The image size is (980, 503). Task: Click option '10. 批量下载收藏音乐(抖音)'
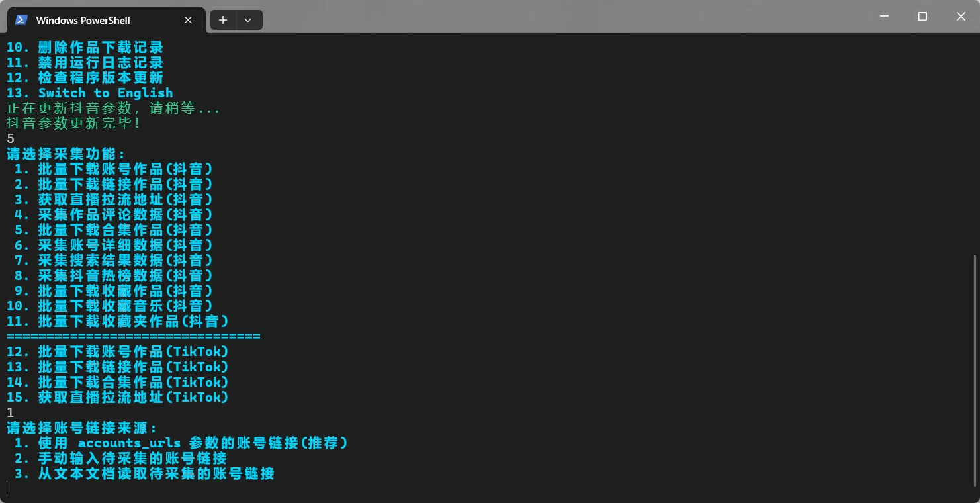coord(109,306)
